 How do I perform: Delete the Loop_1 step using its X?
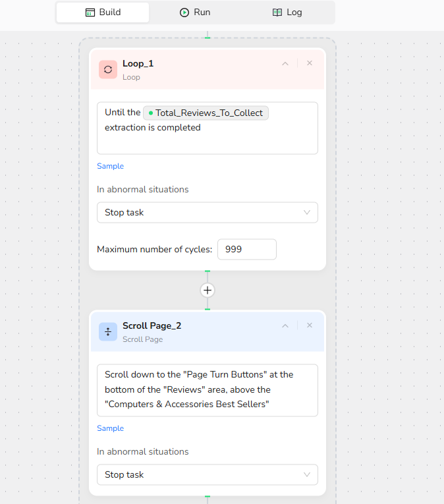point(310,63)
